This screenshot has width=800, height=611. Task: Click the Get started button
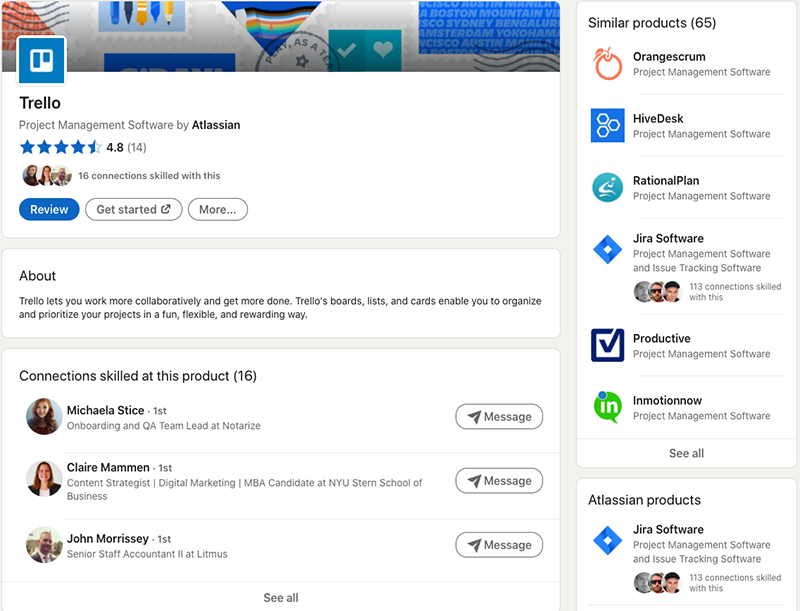133,209
